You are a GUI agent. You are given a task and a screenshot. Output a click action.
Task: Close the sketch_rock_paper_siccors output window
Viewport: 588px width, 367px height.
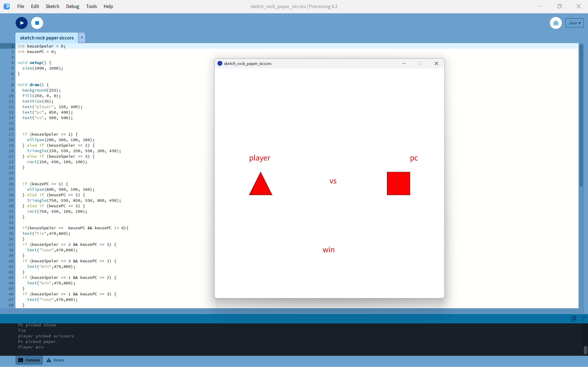(x=436, y=64)
